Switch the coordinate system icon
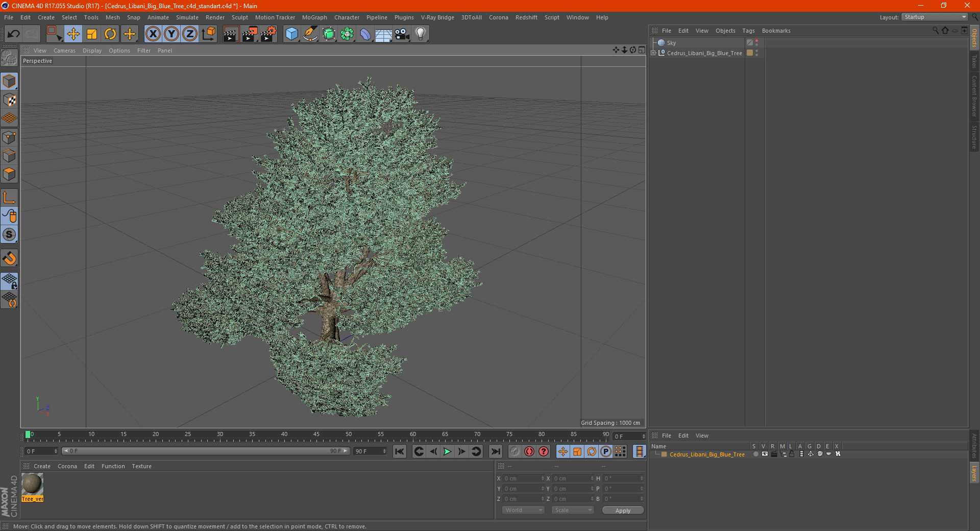Image resolution: width=980 pixels, height=531 pixels. [x=209, y=34]
